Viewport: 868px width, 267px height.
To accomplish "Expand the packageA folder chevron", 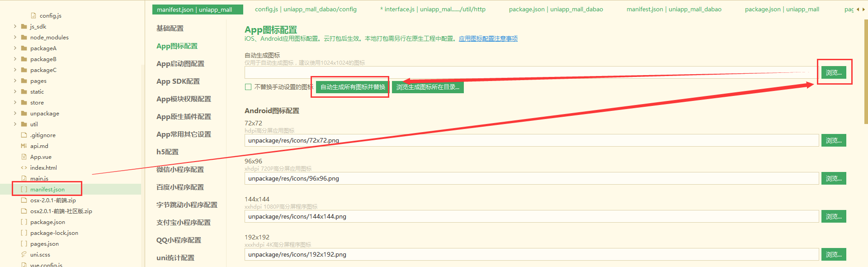I will [x=15, y=48].
